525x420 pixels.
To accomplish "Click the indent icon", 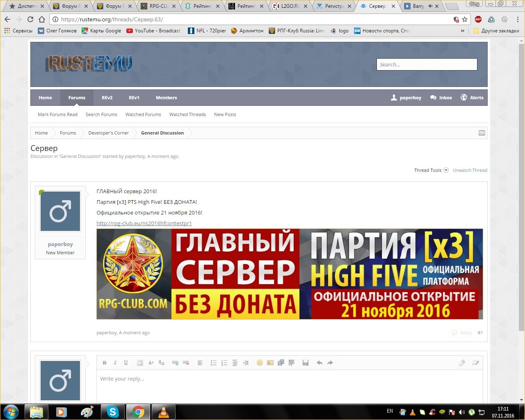I will click(x=246, y=363).
